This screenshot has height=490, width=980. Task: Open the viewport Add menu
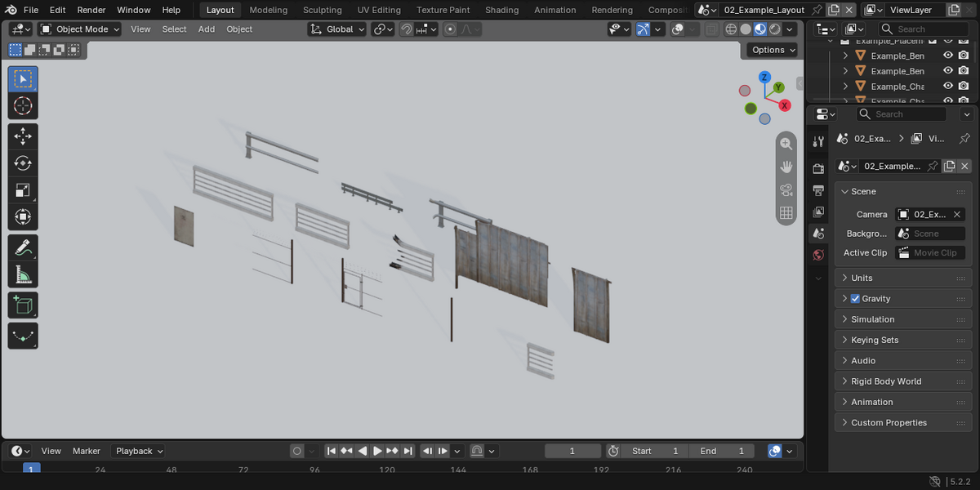pos(207,29)
